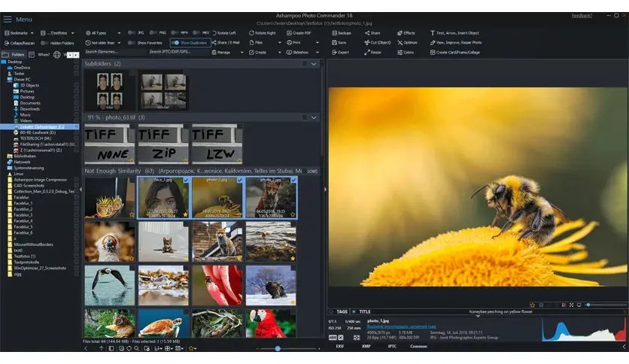Image resolution: width=629 pixels, height=364 pixels.
Task: Open the hamburger Menu icon
Action: (x=8, y=20)
